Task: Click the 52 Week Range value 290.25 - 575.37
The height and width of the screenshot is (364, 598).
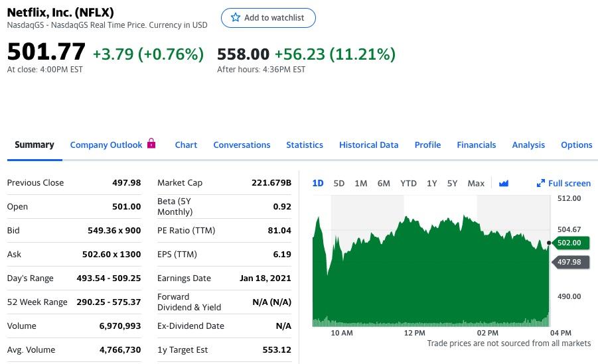Action: [109, 302]
